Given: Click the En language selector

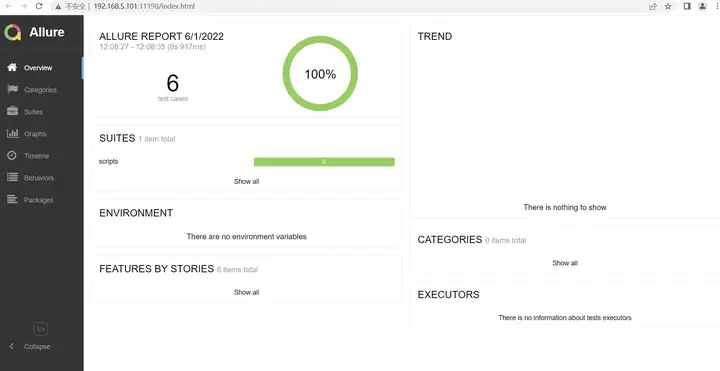Looking at the screenshot, I should [41, 329].
